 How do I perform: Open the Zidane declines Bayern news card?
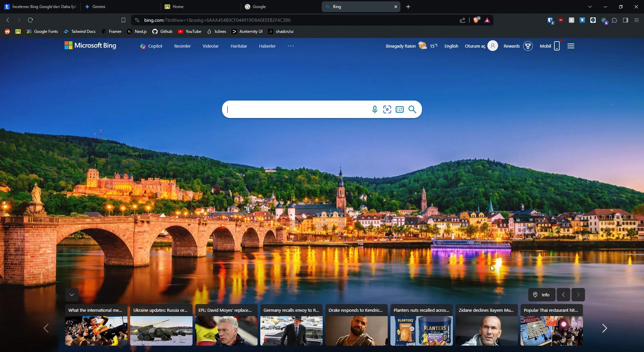[487, 325]
